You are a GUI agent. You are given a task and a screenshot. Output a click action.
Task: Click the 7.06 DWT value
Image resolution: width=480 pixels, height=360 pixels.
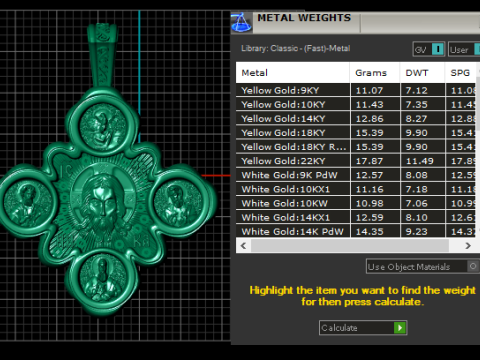click(x=416, y=203)
